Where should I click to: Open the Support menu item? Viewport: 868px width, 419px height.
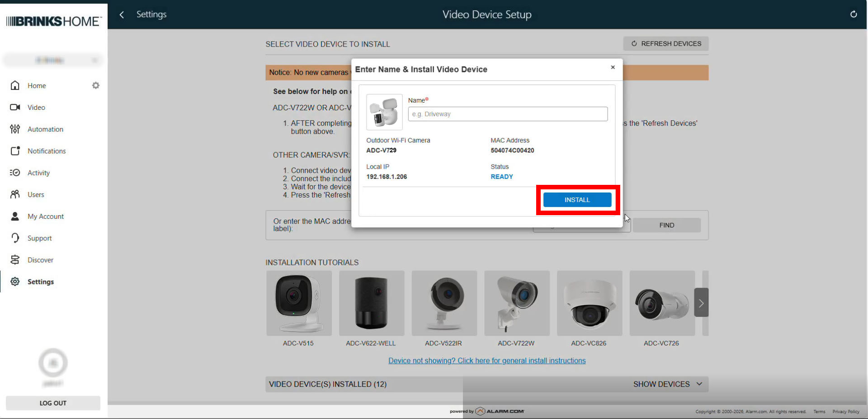coord(39,238)
